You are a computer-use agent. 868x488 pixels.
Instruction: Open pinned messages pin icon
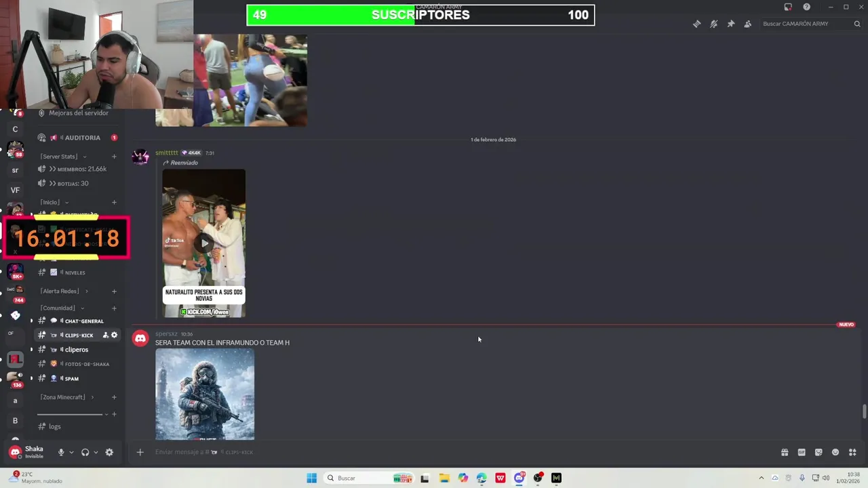pyautogui.click(x=730, y=24)
